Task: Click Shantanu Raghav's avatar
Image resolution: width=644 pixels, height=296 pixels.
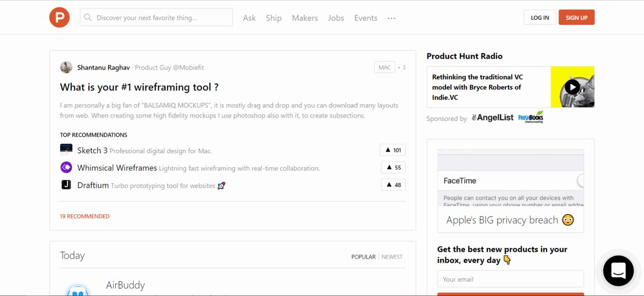Action: pyautogui.click(x=66, y=67)
